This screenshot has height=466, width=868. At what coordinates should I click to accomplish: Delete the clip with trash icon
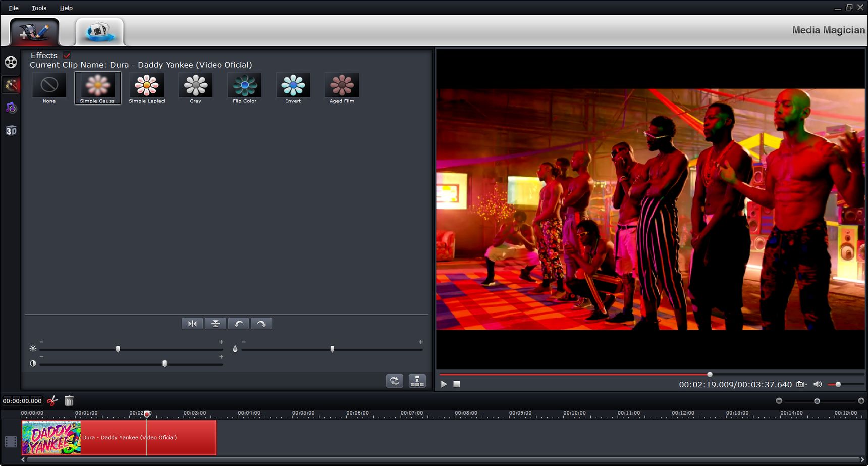pos(69,401)
